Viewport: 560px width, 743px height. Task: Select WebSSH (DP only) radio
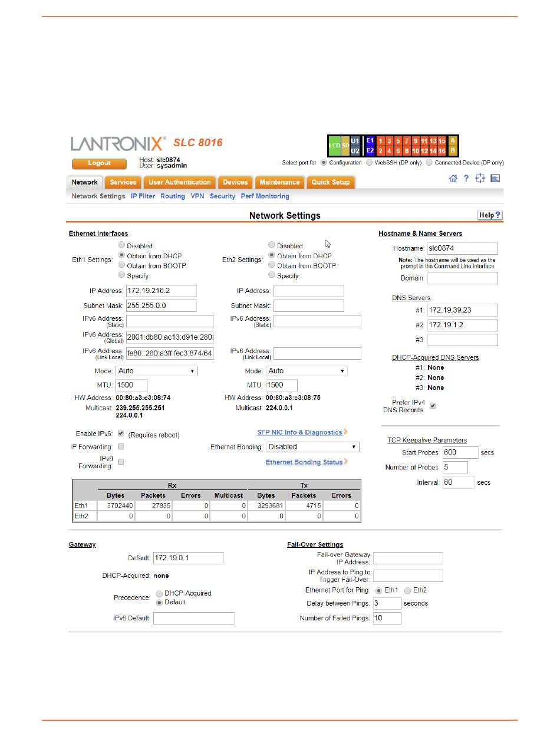(370, 163)
